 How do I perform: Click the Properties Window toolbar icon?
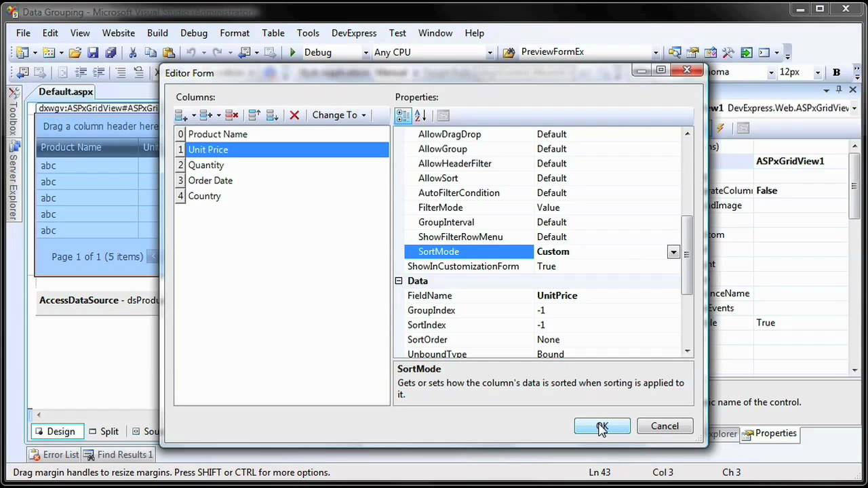point(692,52)
